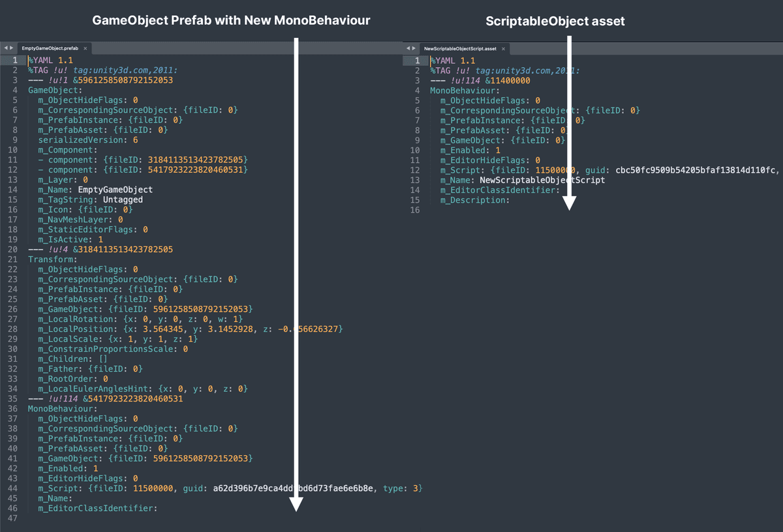The height and width of the screenshot is (532, 783).
Task: Click line number 44 in the left editor gutter
Action: coord(14,488)
